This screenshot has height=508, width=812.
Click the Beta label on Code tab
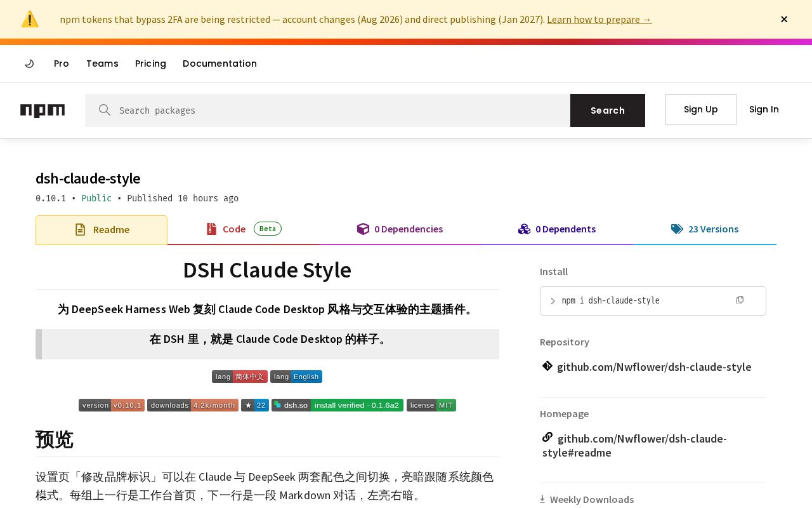(x=268, y=229)
